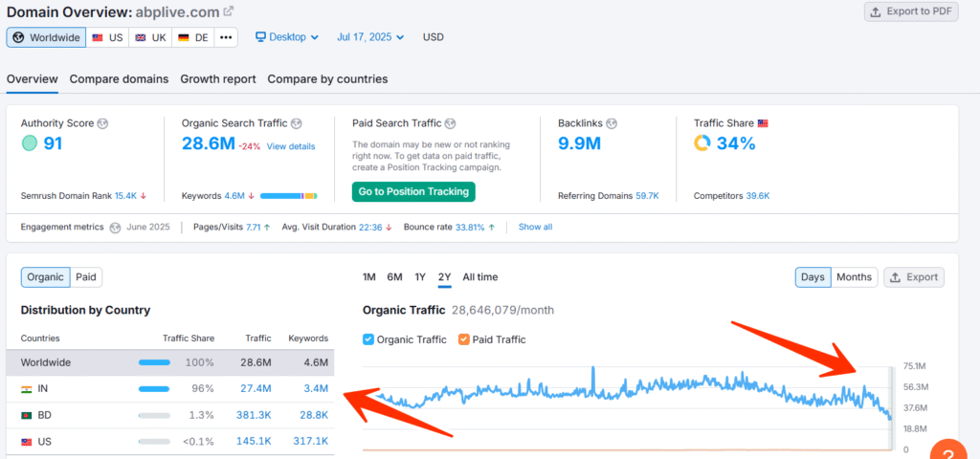Screen dimensions: 980x459
Task: Open the external link icon beside abplive.com
Action: [x=229, y=11]
